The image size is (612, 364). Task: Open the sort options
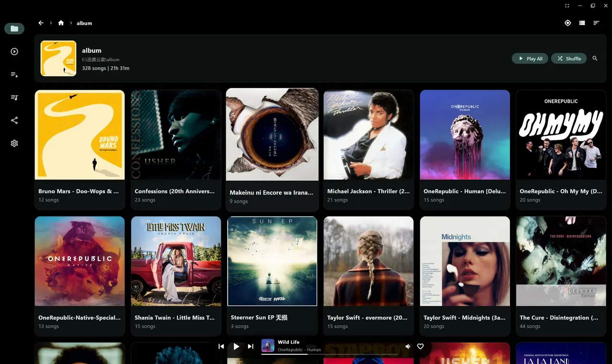(x=596, y=23)
